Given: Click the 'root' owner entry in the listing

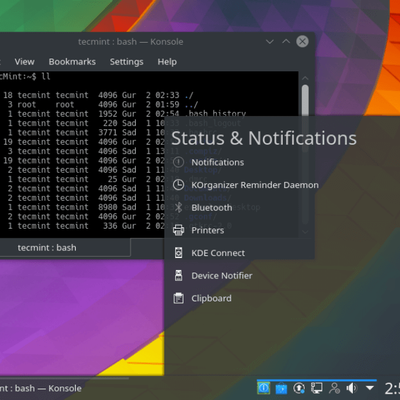Looking at the screenshot, I should [27, 105].
